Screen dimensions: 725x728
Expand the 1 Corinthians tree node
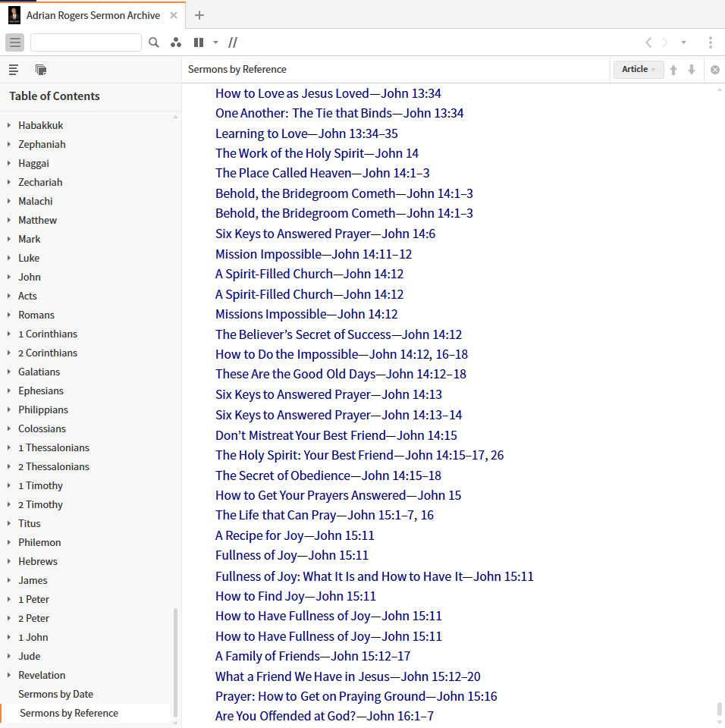[x=9, y=334]
